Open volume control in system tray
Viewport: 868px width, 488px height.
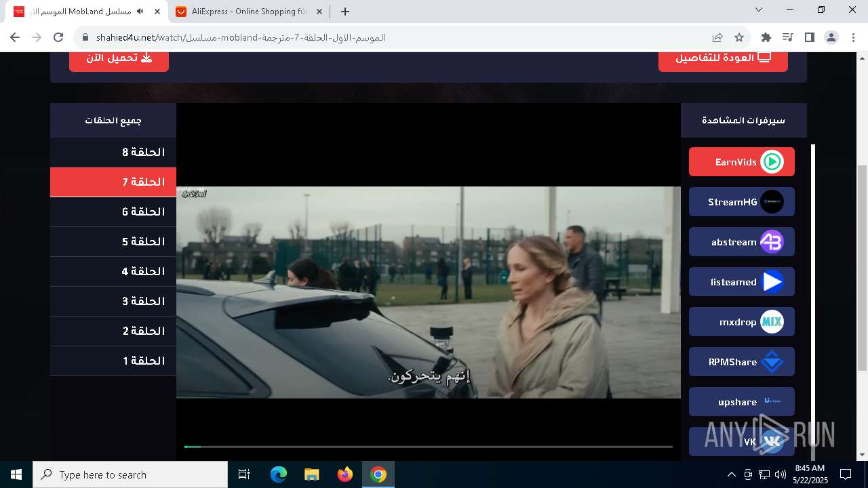pos(781,474)
